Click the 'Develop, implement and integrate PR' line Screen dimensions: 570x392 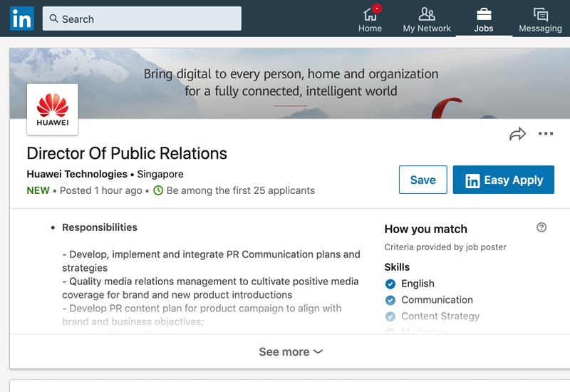pos(211,254)
